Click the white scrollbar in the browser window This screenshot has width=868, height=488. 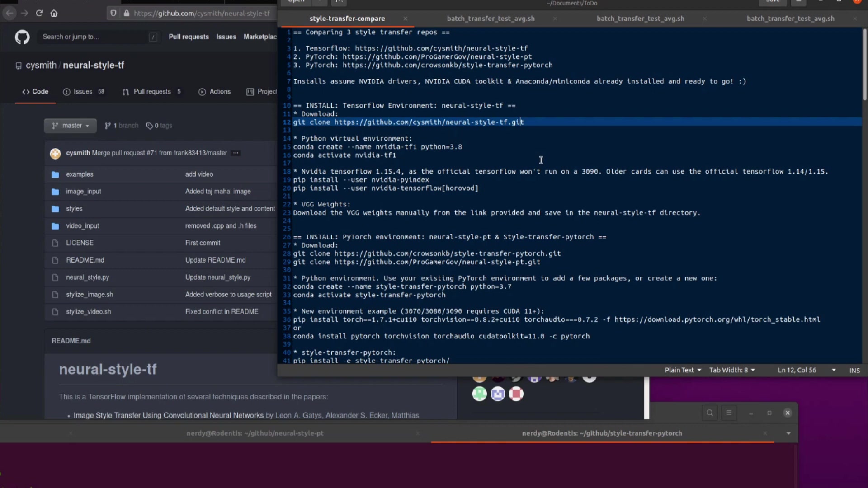[646, 399]
